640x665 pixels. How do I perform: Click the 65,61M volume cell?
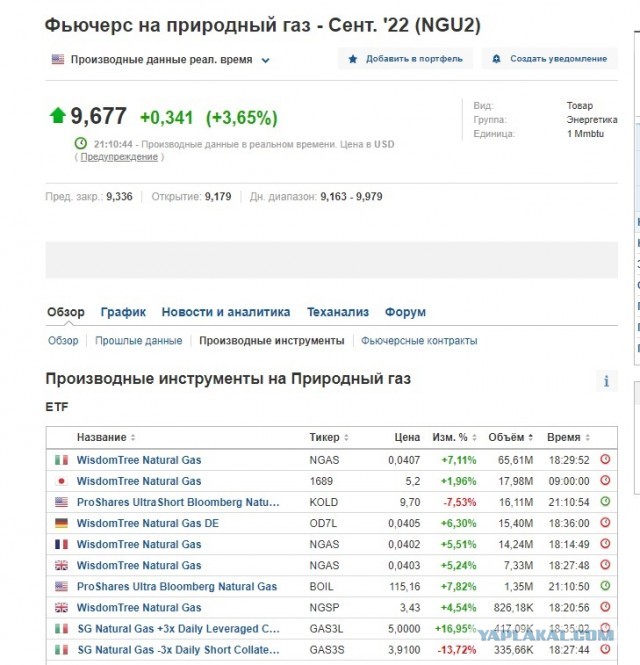[515, 460]
